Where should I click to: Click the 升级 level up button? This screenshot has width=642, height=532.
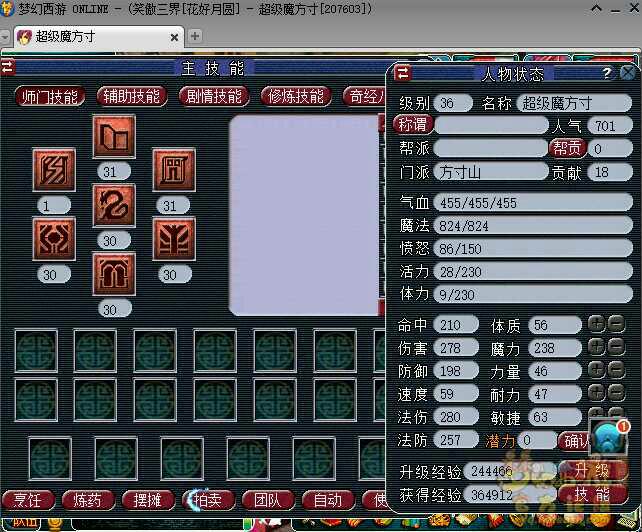point(592,471)
